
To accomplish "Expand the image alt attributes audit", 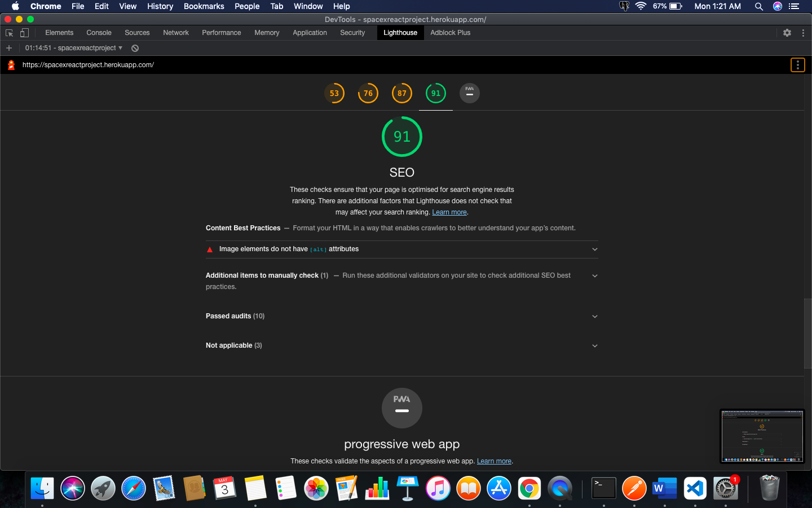I will pos(401,249).
